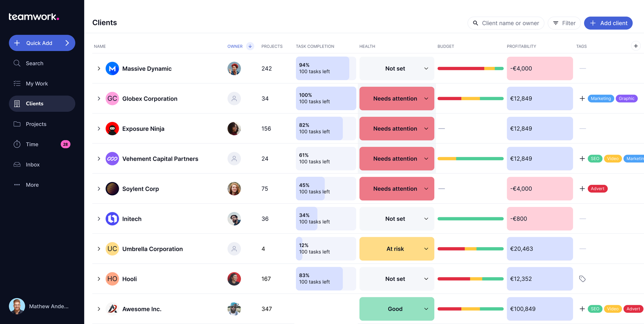Click the owner avatar for Hooli

coord(234,279)
